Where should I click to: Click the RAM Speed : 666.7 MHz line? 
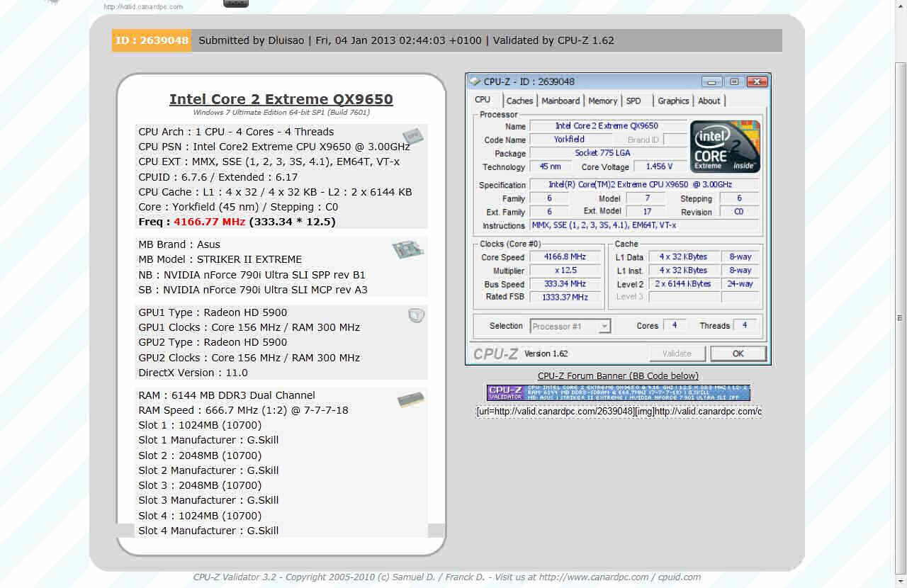pyautogui.click(x=243, y=410)
